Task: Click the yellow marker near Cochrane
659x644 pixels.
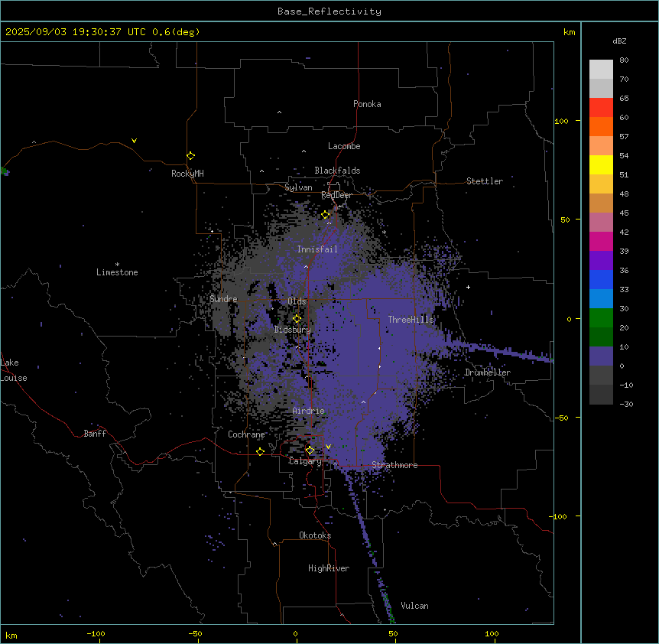Action: coord(260,451)
